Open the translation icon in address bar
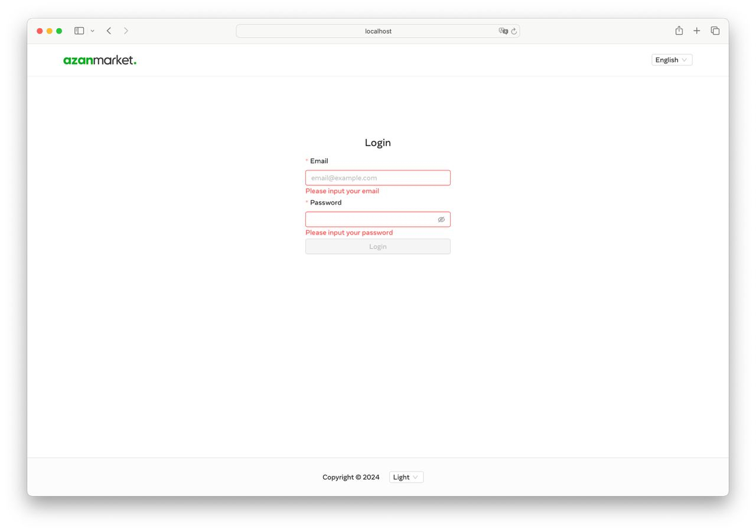This screenshot has height=532, width=756. pyautogui.click(x=503, y=31)
